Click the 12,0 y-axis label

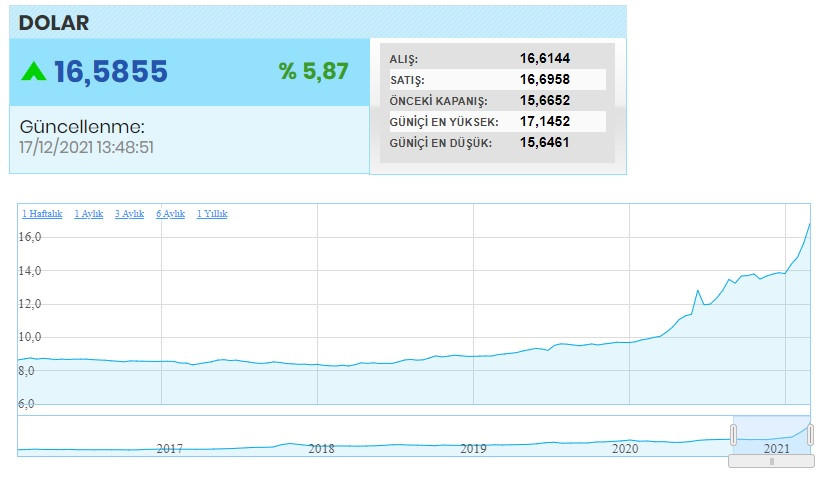tap(30, 304)
